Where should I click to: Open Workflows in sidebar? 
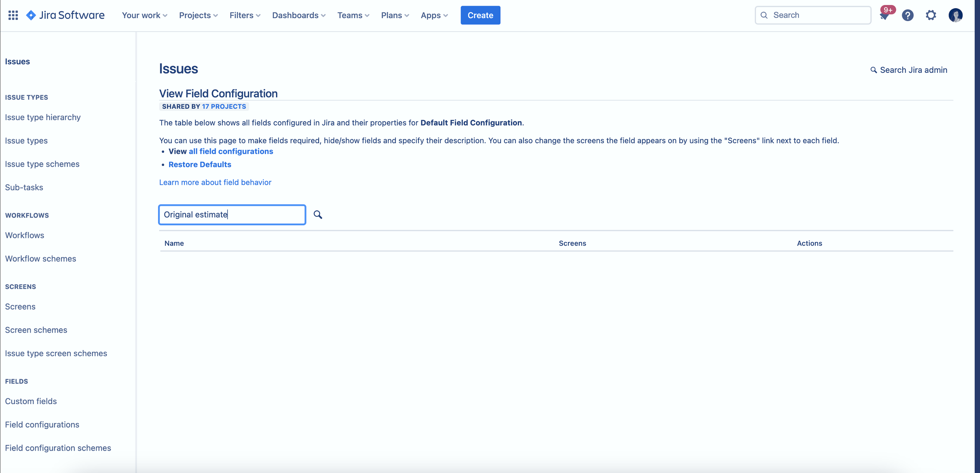pos(25,235)
